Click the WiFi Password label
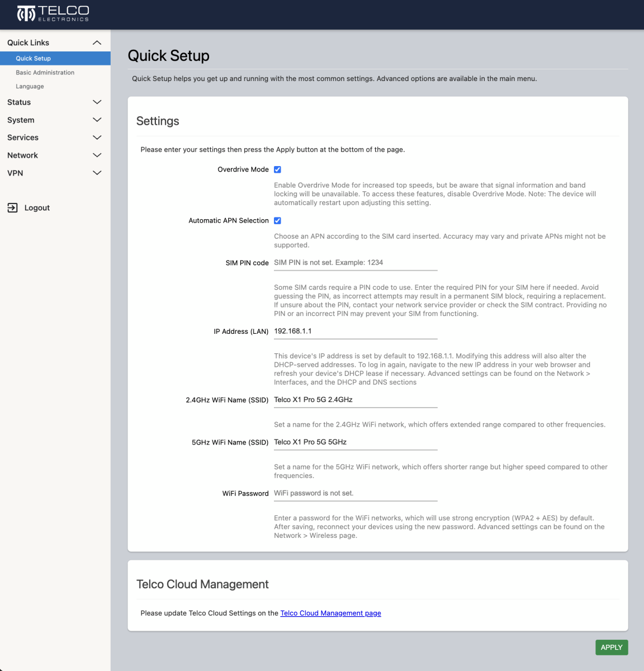Viewport: 644px width, 671px height. (245, 494)
